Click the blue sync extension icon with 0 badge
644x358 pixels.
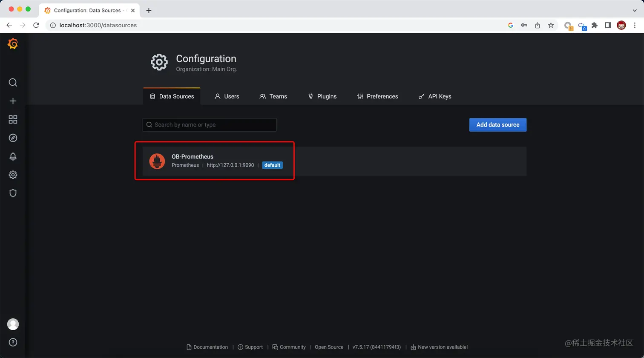581,26
